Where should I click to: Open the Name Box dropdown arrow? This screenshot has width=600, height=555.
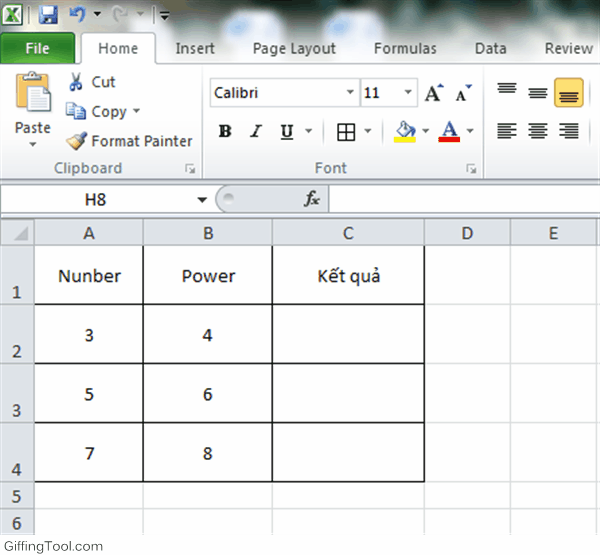[x=201, y=199]
